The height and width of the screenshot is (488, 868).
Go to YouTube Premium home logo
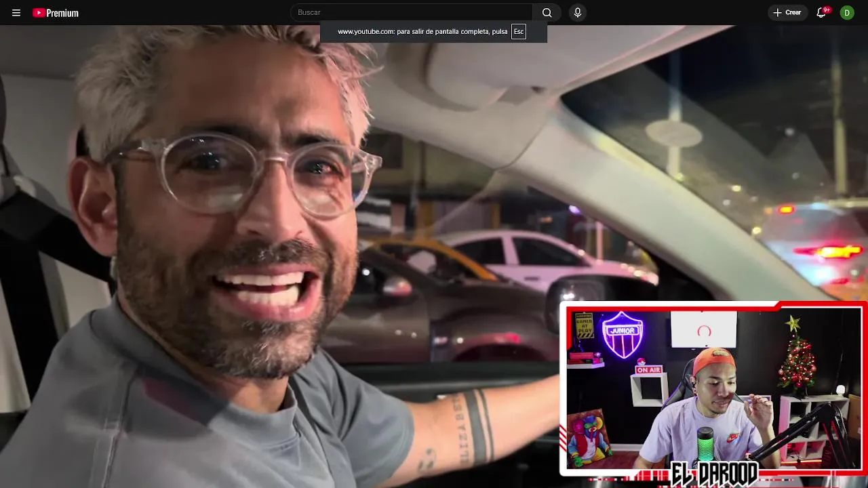click(56, 13)
